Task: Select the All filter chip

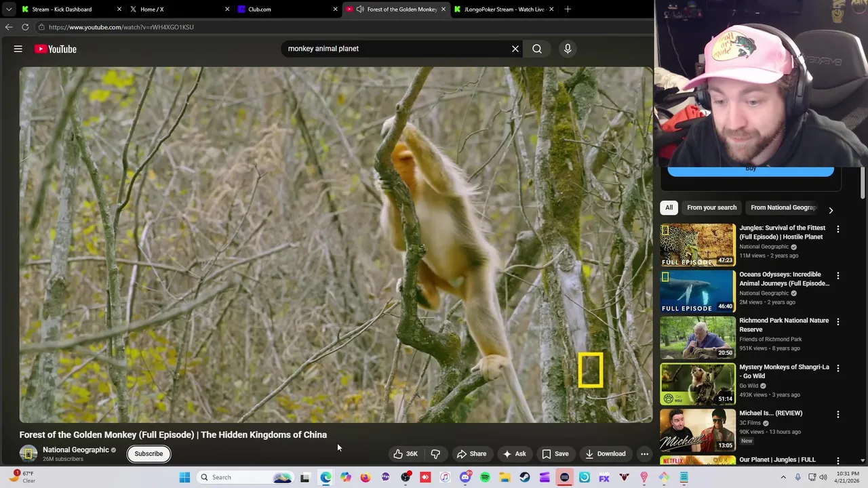Action: point(669,207)
